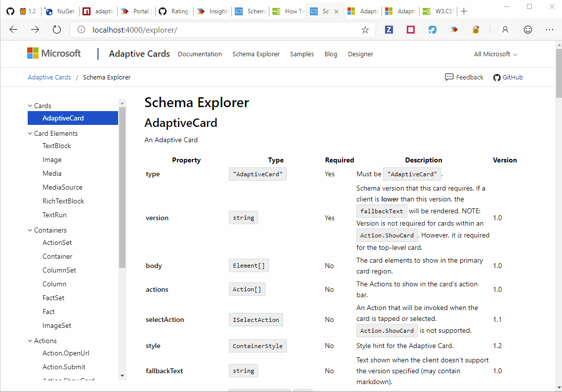Click the ContainerStyle type link

click(258, 346)
